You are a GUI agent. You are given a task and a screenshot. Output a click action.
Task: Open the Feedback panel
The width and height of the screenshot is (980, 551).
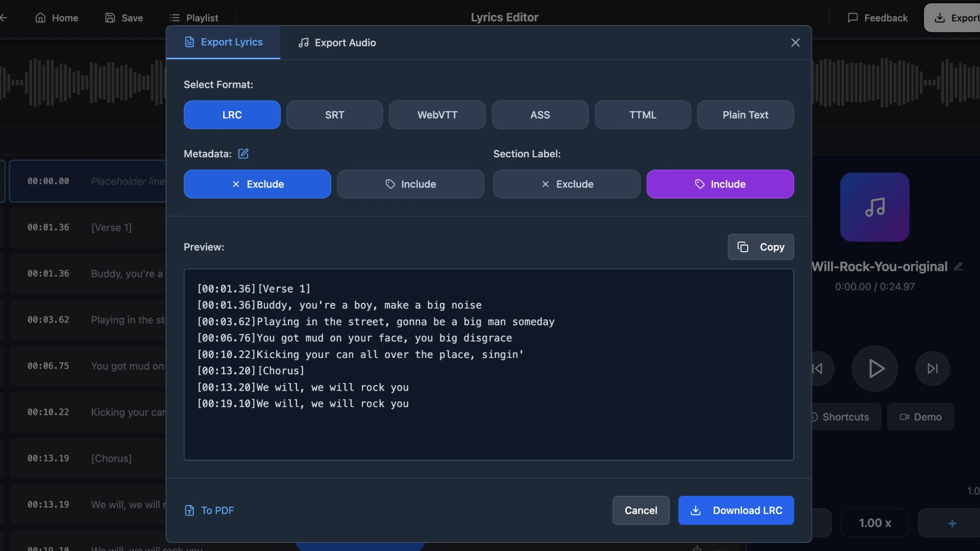click(x=877, y=18)
